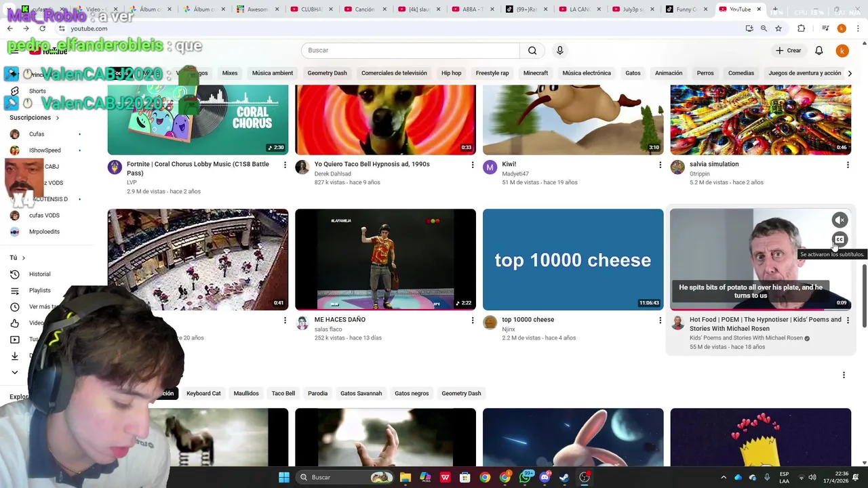Image resolution: width=868 pixels, height=488 pixels.
Task: Start voice search with the microphone icon
Action: 559,50
